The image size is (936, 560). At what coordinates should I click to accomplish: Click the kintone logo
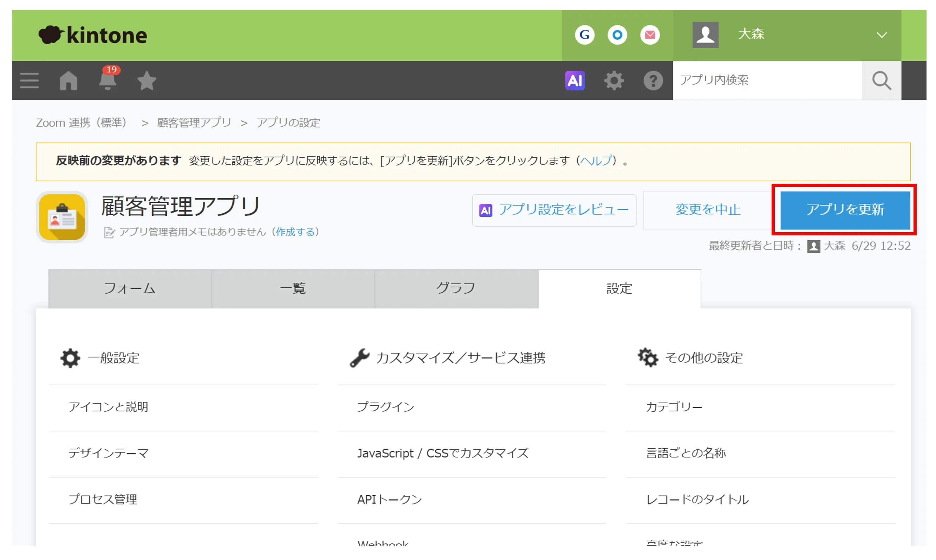point(92,35)
